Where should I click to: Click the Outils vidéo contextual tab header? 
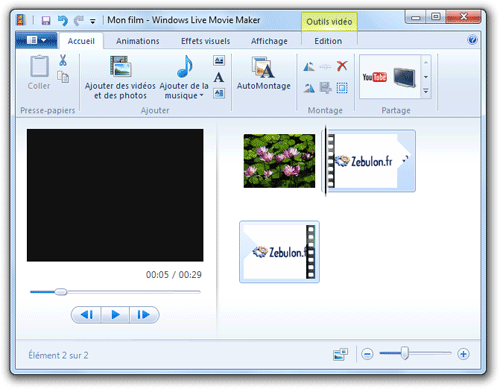(x=329, y=22)
